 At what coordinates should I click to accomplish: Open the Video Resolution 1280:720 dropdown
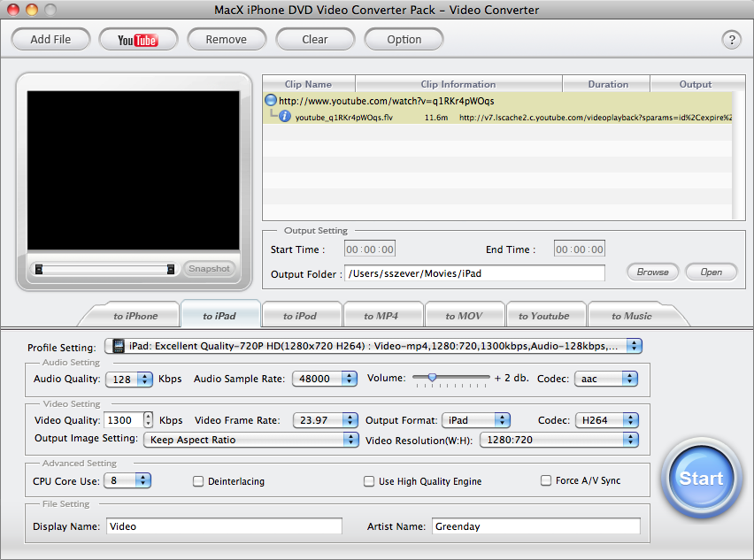[x=558, y=440]
